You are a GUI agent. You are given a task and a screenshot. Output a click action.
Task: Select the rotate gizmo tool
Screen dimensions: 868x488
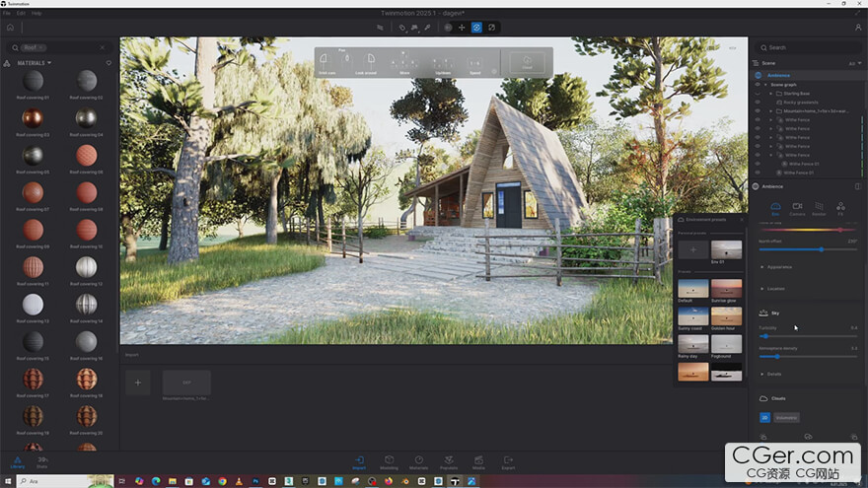(476, 28)
